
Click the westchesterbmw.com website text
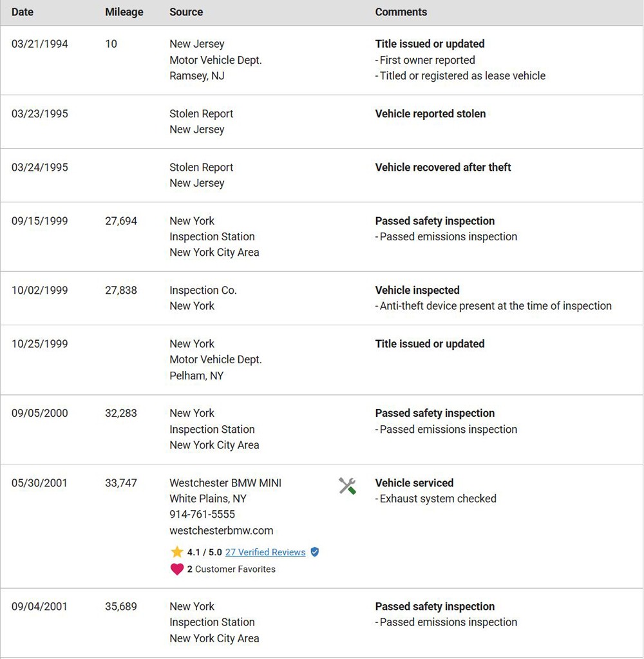(x=222, y=530)
